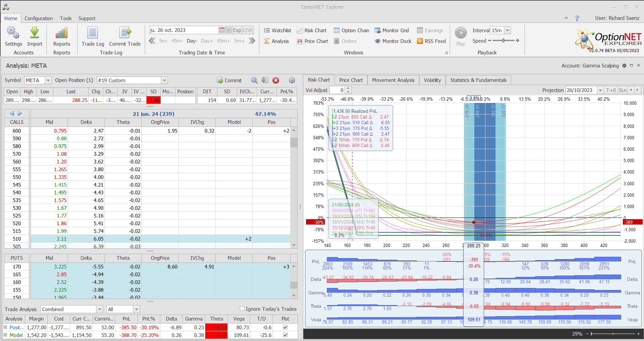Open the Support ribbon tab
The height and width of the screenshot is (341, 644).
tap(87, 18)
